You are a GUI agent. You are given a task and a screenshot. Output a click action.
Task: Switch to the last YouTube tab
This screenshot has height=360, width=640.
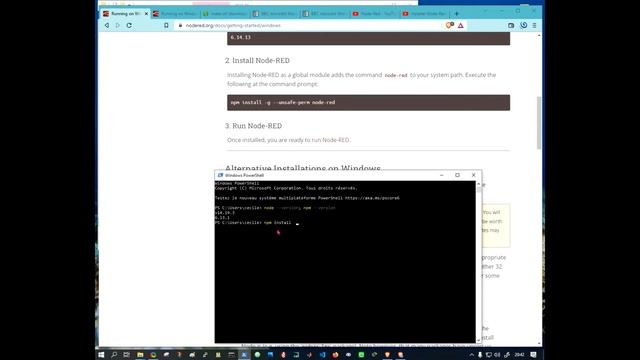click(424, 13)
